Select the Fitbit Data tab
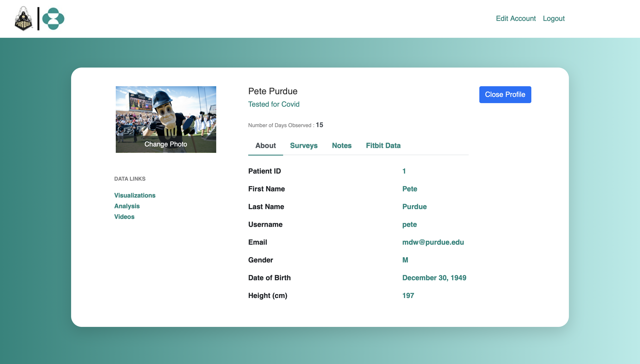The image size is (640, 364). click(383, 146)
